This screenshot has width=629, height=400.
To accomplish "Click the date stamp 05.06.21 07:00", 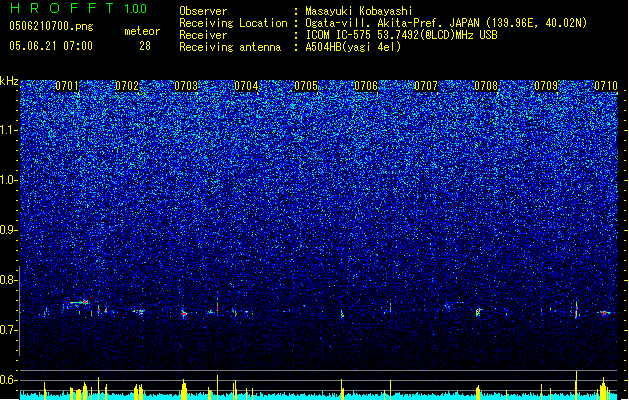I will click(x=51, y=46).
